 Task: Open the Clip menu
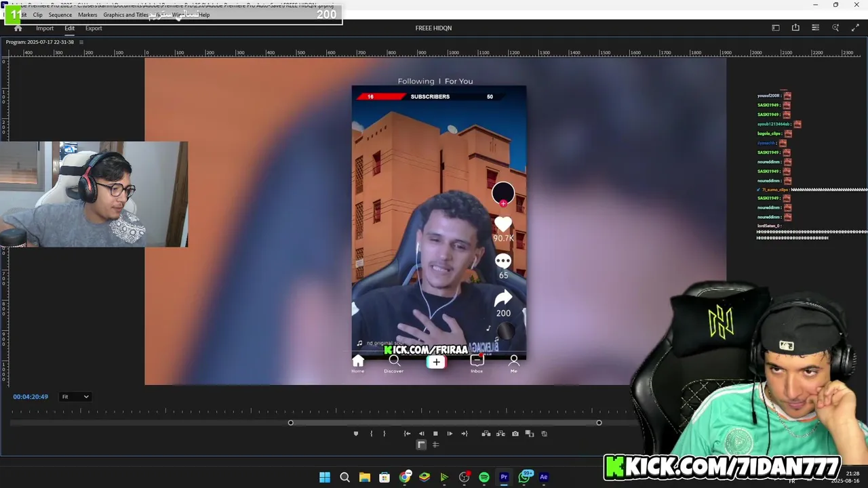click(x=37, y=14)
